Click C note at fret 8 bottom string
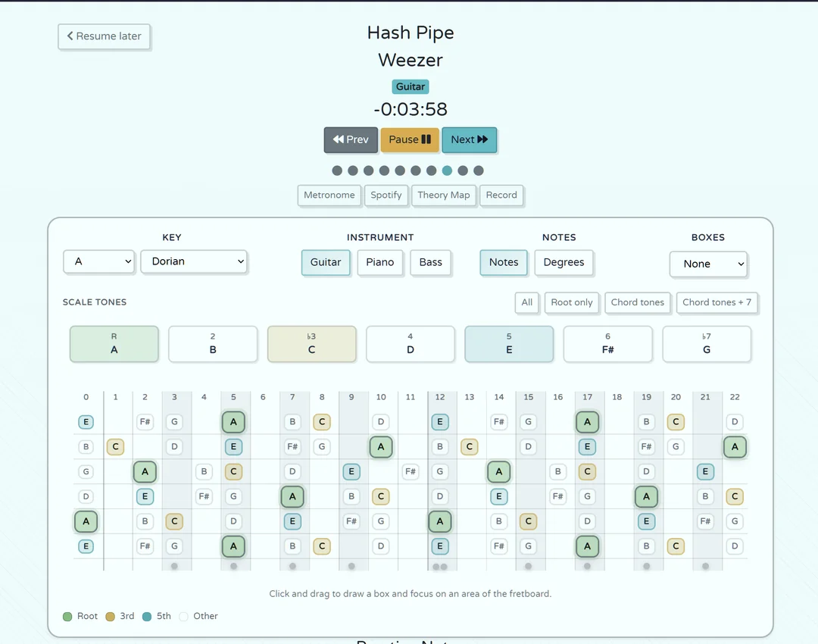Image resolution: width=818 pixels, height=644 pixels. point(322,546)
